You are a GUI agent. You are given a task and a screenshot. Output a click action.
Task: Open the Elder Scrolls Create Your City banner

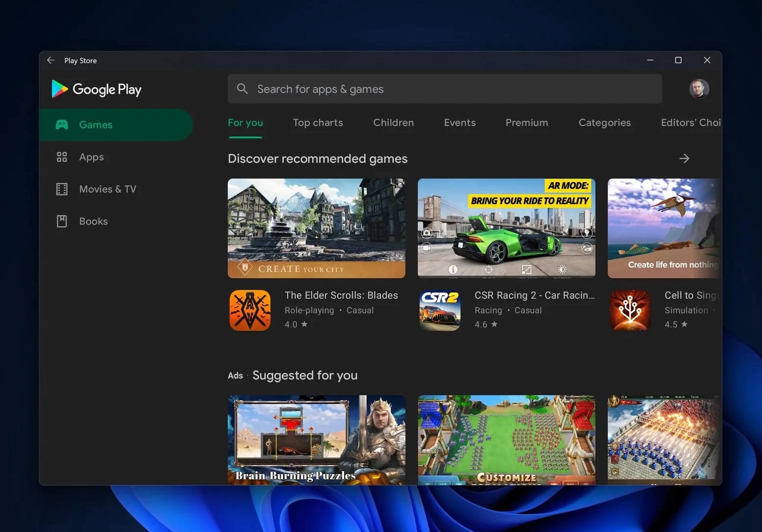(316, 228)
